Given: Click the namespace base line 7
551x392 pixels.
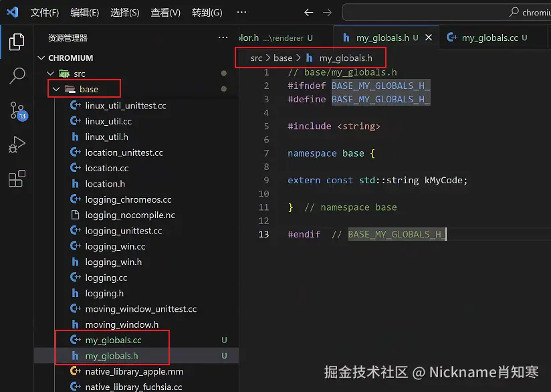Looking at the screenshot, I should coord(331,153).
